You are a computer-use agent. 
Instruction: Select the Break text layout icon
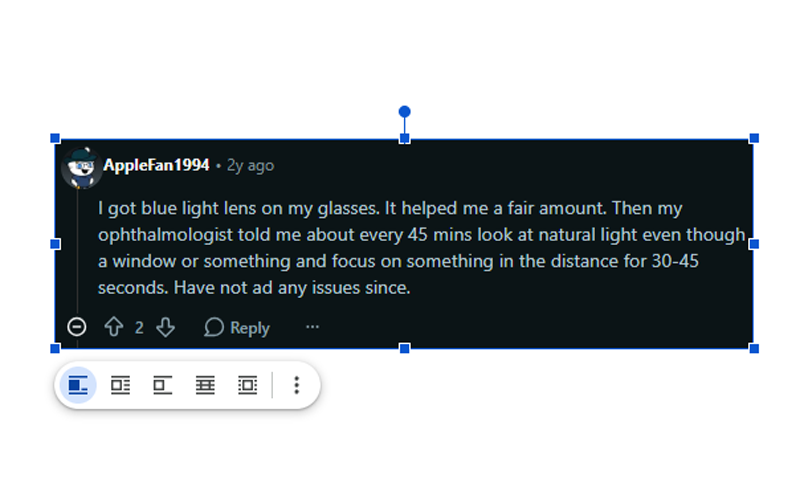point(163,385)
